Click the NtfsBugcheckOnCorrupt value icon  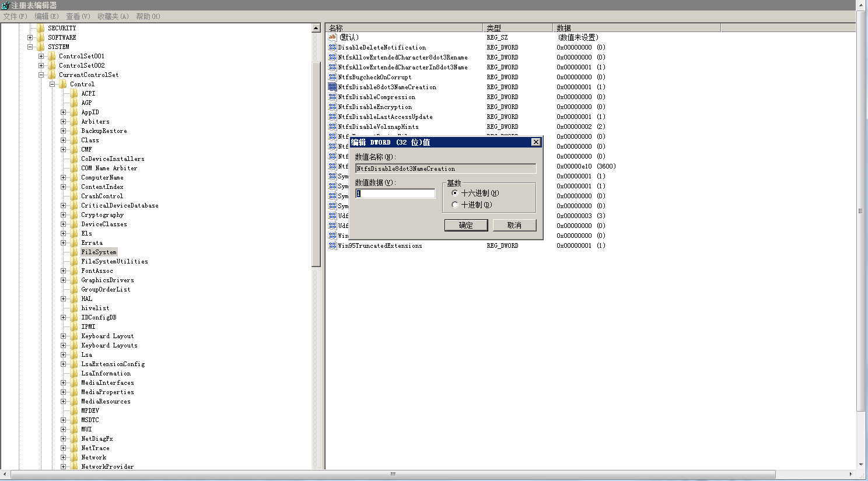pos(332,77)
